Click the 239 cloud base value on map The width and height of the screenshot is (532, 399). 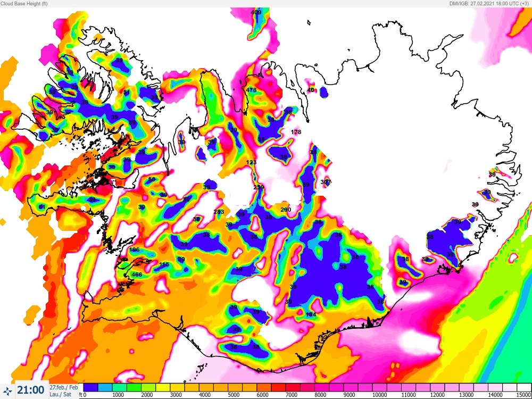pos(259,187)
